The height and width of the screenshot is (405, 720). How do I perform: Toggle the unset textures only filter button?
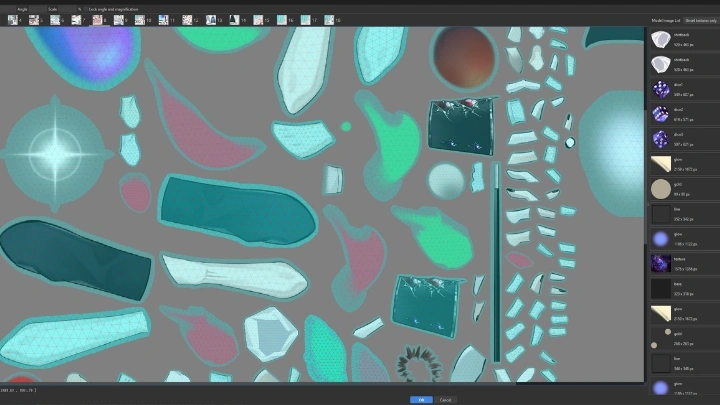coord(701,21)
